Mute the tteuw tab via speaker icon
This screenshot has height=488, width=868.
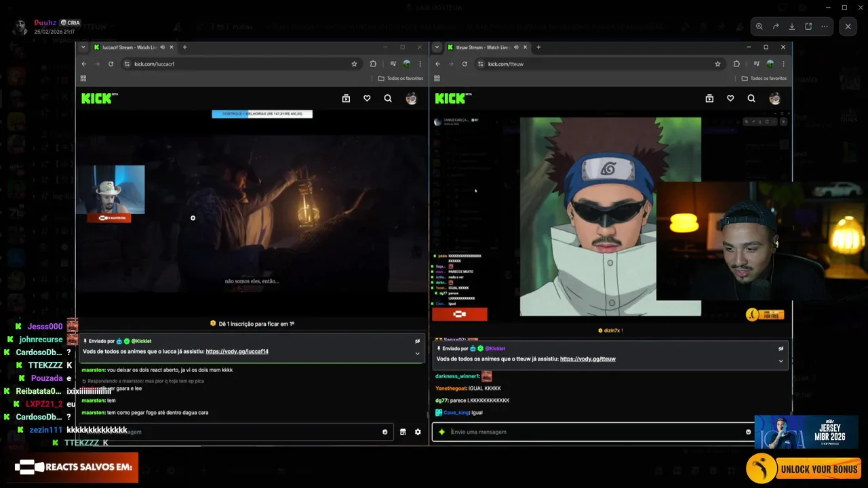516,47
